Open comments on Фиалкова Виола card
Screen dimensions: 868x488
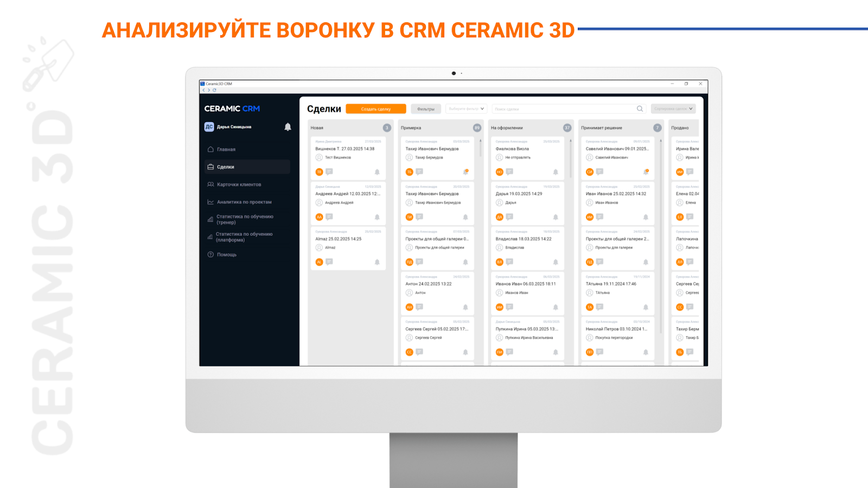point(509,172)
